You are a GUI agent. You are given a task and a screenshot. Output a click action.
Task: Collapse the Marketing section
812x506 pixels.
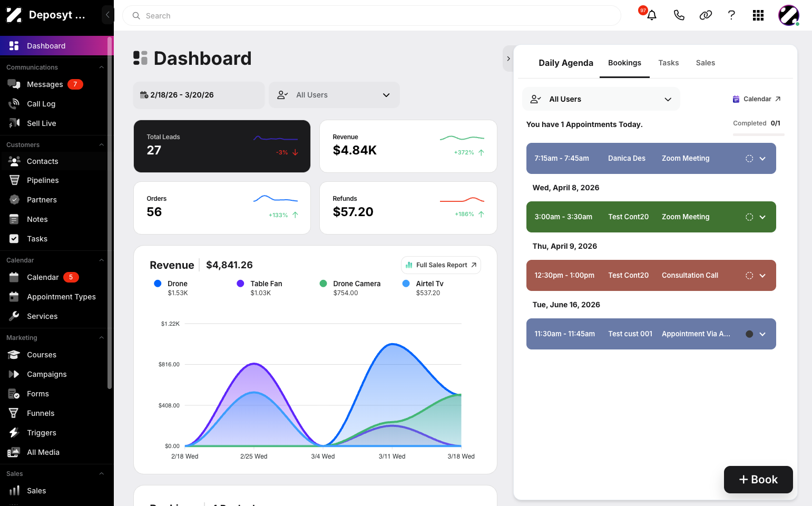[x=101, y=338]
